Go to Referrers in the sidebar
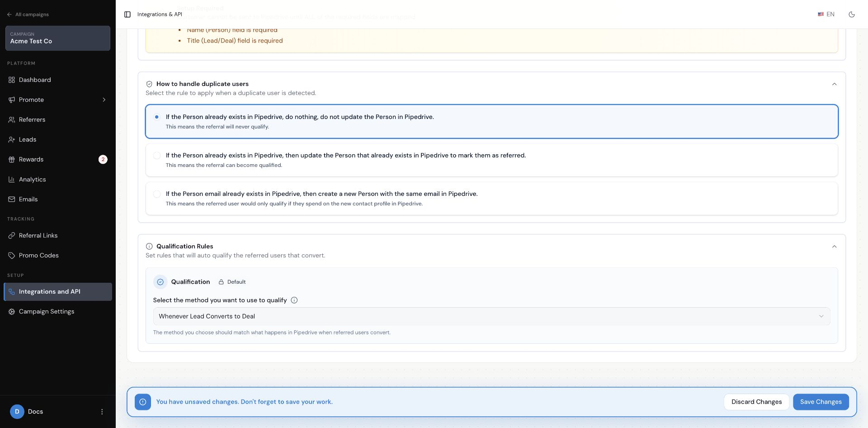 [58, 120]
